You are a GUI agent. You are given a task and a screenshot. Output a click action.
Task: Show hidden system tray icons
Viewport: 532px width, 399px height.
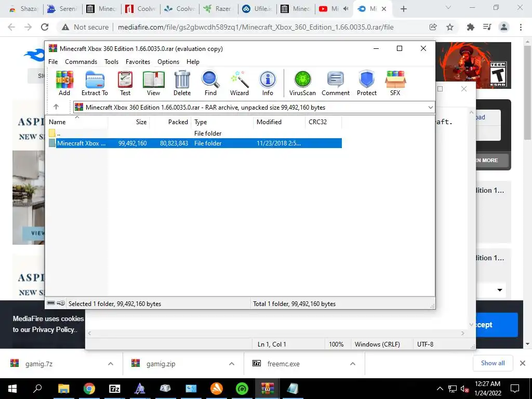(x=440, y=389)
